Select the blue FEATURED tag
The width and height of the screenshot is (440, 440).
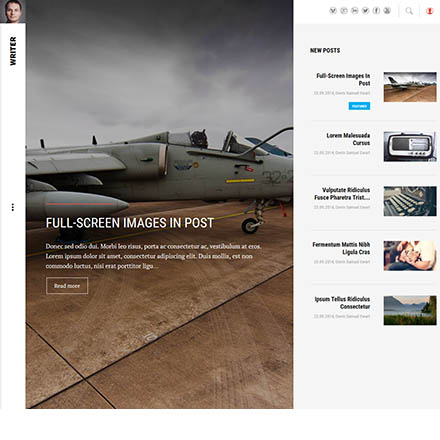click(359, 106)
